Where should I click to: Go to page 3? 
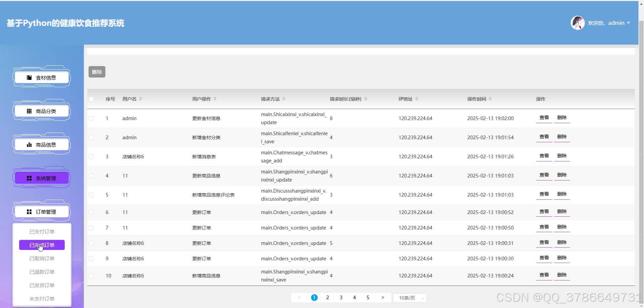coord(341,298)
